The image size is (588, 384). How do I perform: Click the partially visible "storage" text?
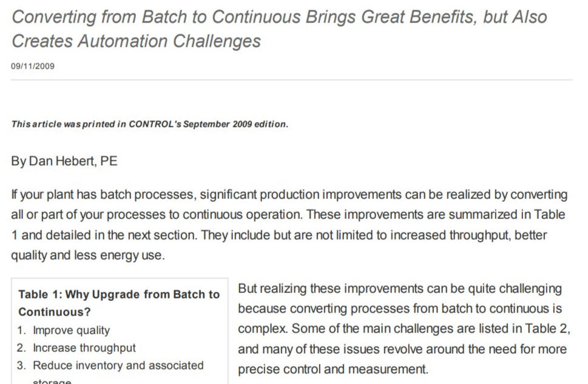[52, 381]
